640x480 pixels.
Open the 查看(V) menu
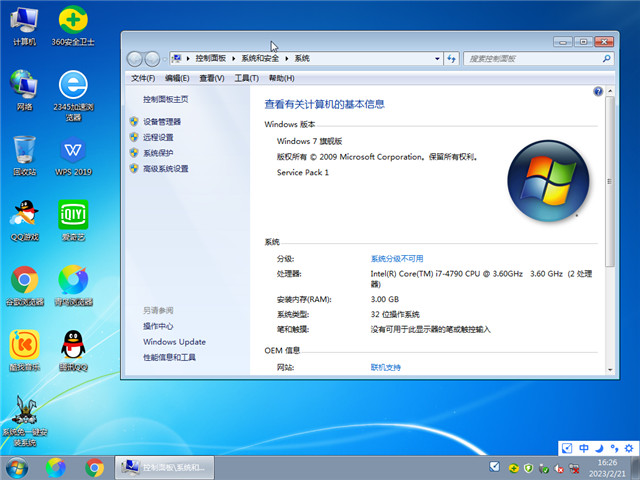(212, 78)
